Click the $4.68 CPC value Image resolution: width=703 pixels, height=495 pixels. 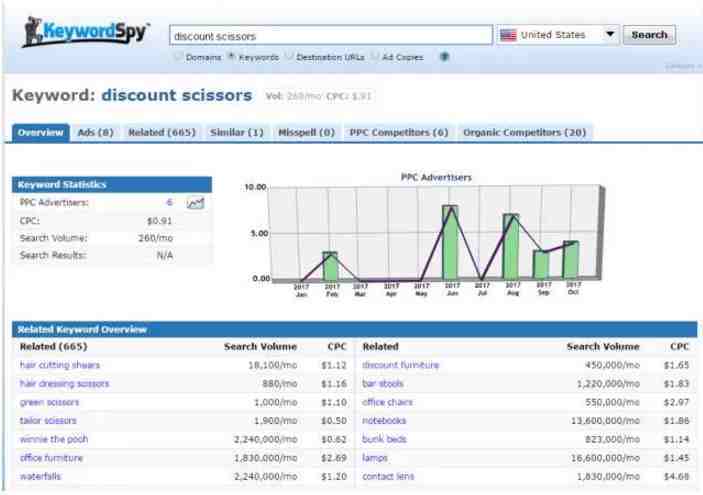676,476
